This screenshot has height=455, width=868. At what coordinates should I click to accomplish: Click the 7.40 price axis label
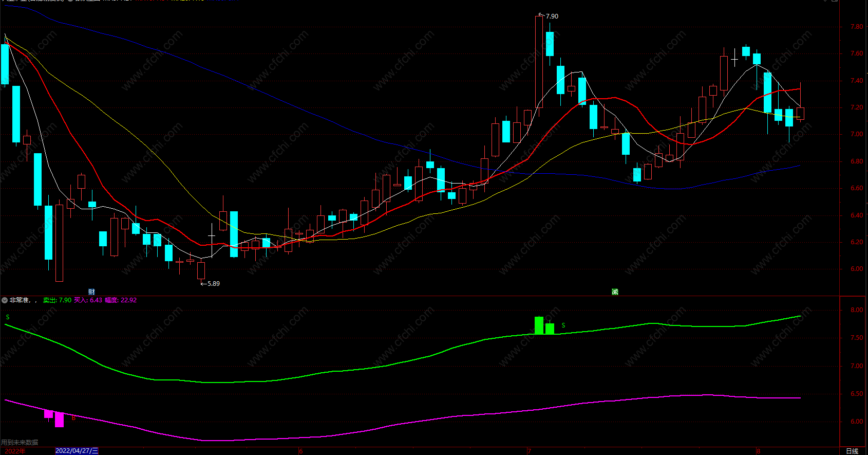click(857, 81)
